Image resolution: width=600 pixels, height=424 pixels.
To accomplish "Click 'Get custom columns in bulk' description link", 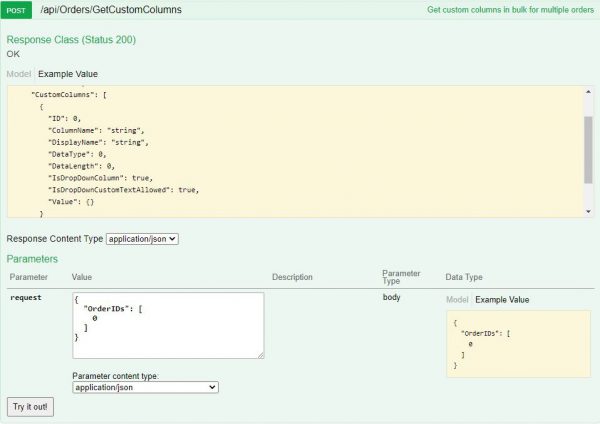I will pyautogui.click(x=510, y=10).
